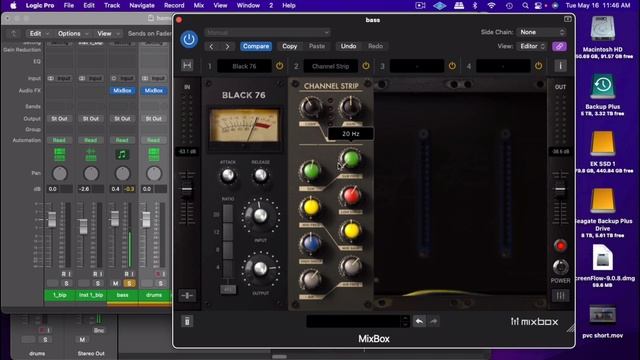The height and width of the screenshot is (360, 640).
Task: Toggle power for empty slot 4
Action: pyautogui.click(x=539, y=66)
